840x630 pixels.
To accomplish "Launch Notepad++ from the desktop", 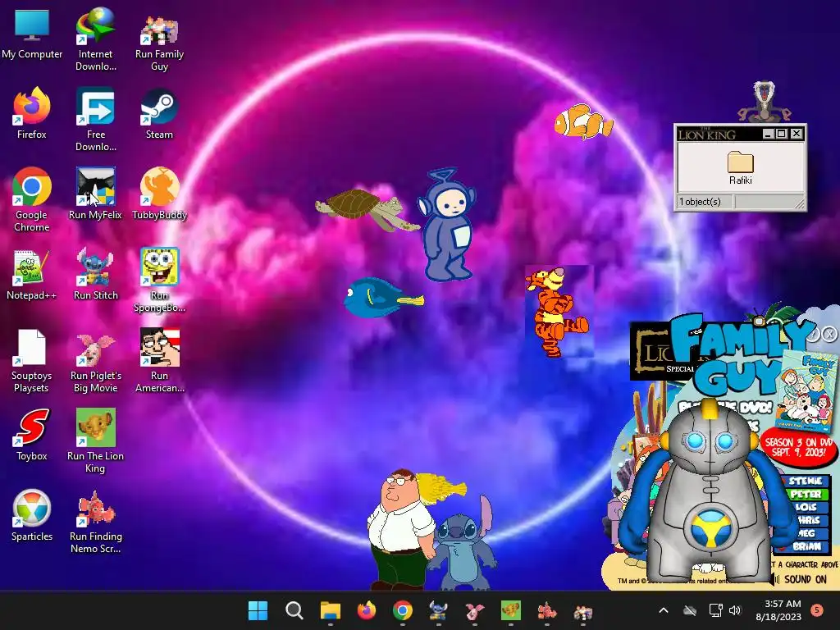I will [x=32, y=274].
